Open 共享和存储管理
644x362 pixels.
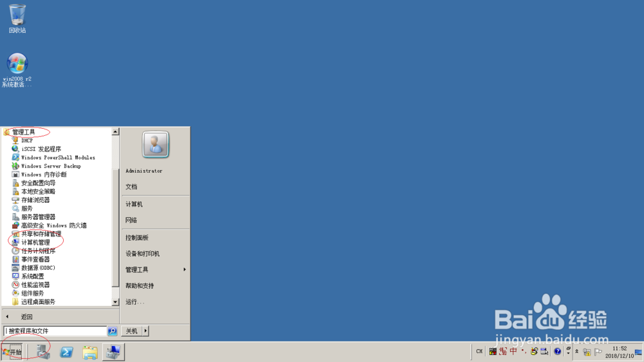click(37, 234)
